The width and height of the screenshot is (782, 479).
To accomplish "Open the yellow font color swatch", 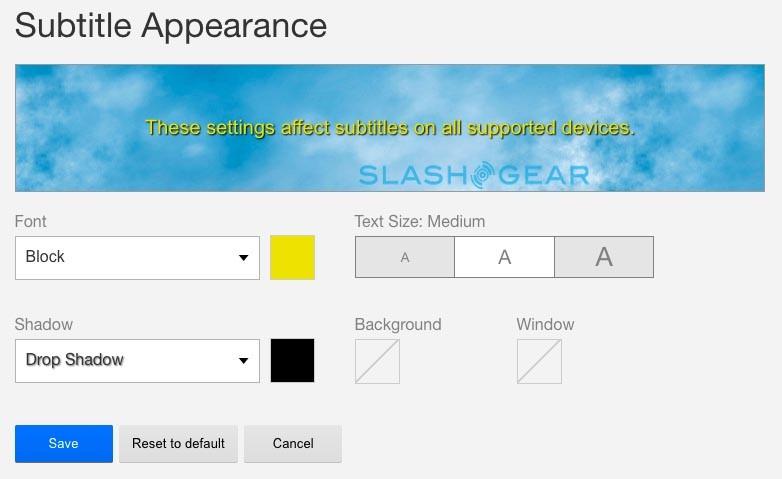I will pyautogui.click(x=292, y=257).
